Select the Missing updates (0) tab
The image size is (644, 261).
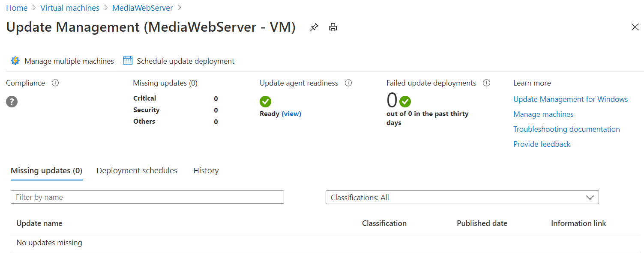(47, 171)
